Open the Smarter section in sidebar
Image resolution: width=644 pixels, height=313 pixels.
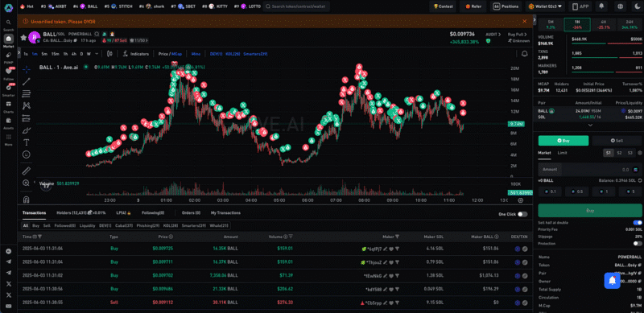(9, 90)
